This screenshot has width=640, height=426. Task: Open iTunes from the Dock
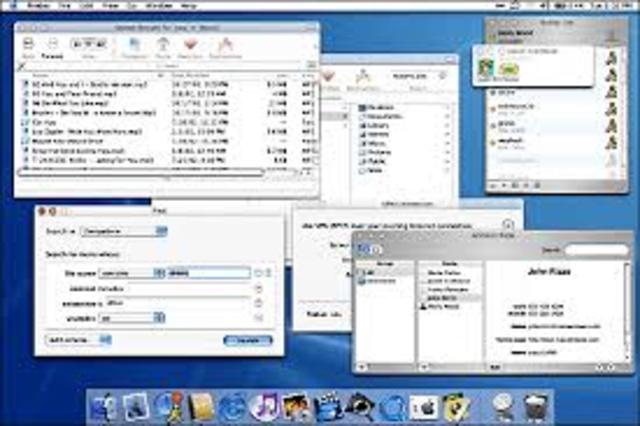pyautogui.click(x=264, y=406)
